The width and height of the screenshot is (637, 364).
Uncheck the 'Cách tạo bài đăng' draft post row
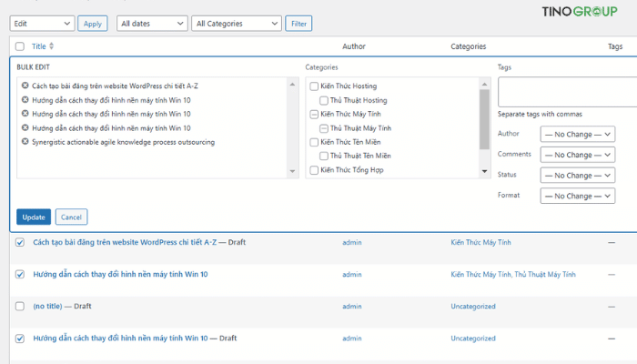coord(20,243)
